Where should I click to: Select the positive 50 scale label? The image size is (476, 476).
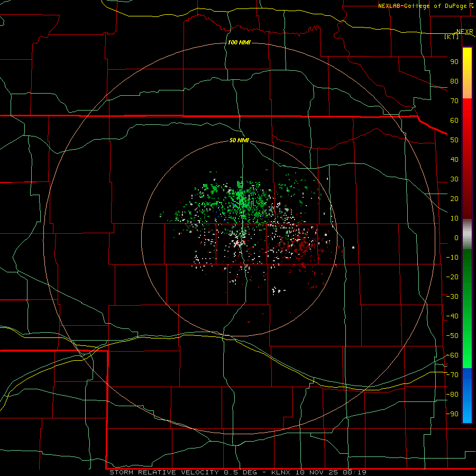tap(454, 140)
